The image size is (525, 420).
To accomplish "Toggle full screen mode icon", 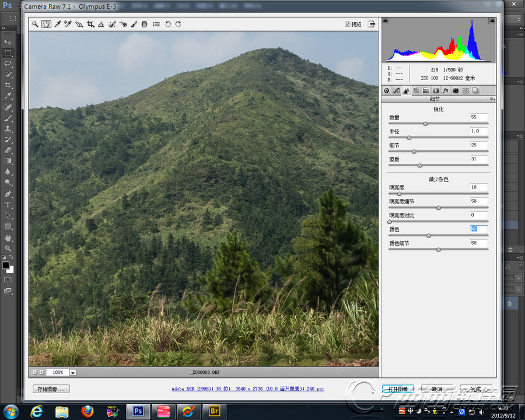I will tap(372, 24).
